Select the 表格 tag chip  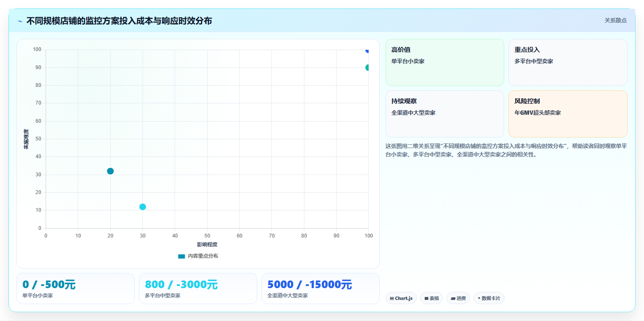click(432, 298)
